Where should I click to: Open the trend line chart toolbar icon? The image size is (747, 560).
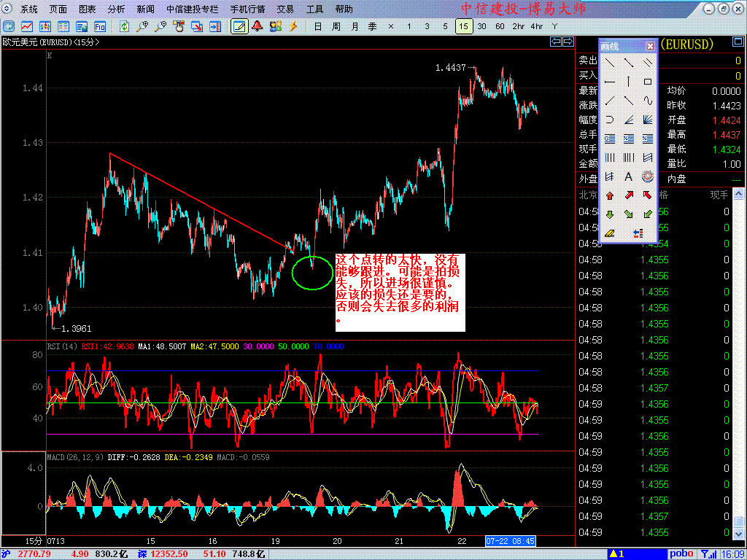tap(27, 26)
